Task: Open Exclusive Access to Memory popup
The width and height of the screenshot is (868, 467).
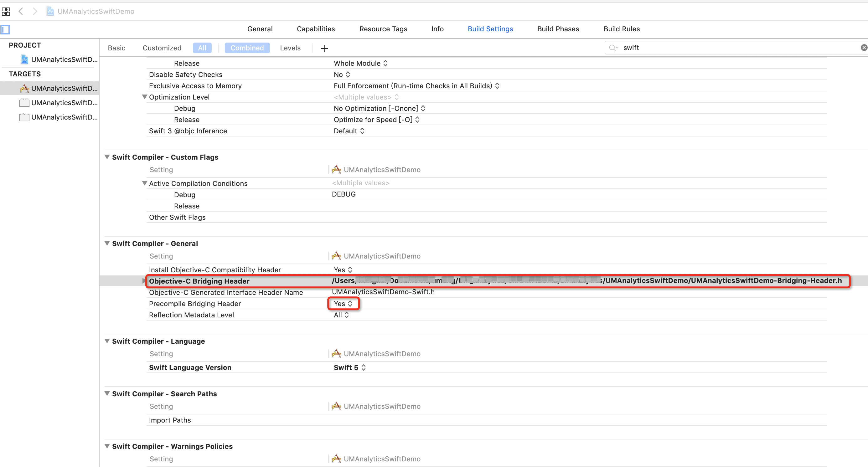Action: 416,86
